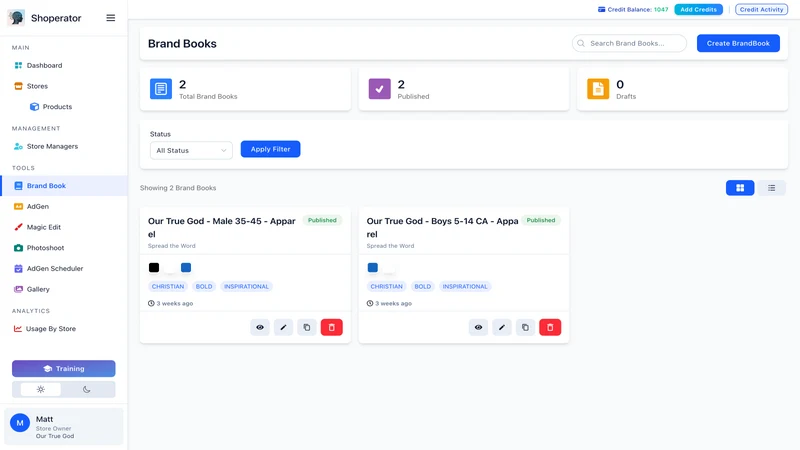Click the blue swatch on Boys 5-14 card
Image resolution: width=800 pixels, height=450 pixels.
pos(373,267)
